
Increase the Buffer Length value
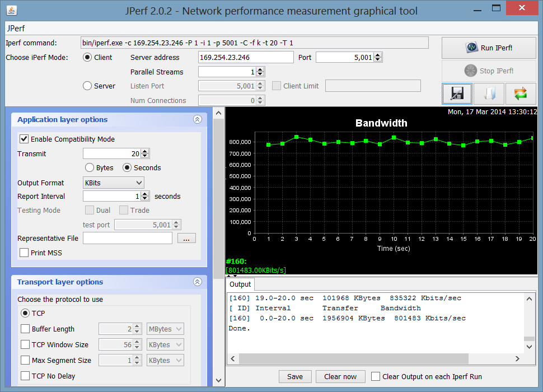pos(137,326)
